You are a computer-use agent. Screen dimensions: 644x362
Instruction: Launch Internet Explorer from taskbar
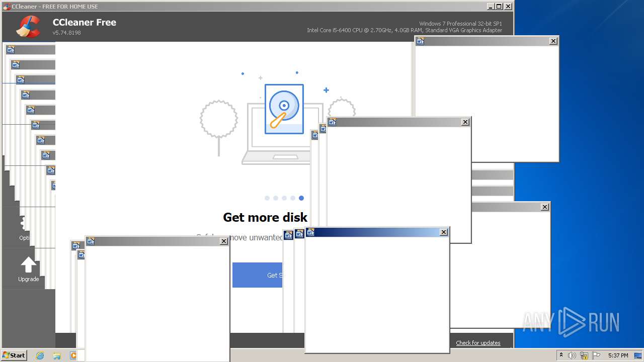40,355
